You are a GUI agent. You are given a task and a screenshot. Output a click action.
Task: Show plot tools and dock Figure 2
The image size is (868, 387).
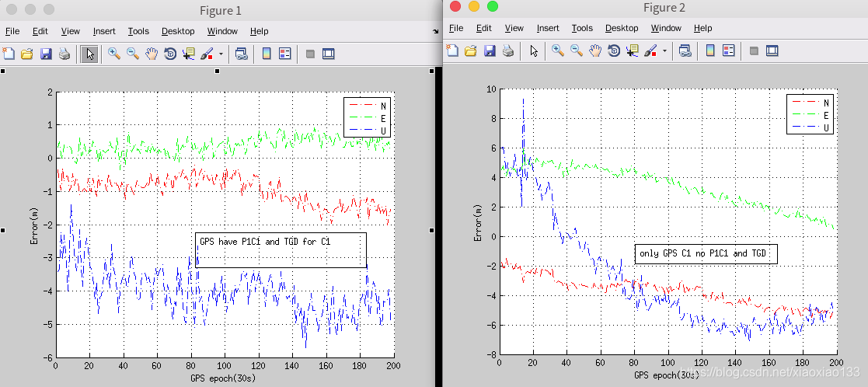click(772, 51)
